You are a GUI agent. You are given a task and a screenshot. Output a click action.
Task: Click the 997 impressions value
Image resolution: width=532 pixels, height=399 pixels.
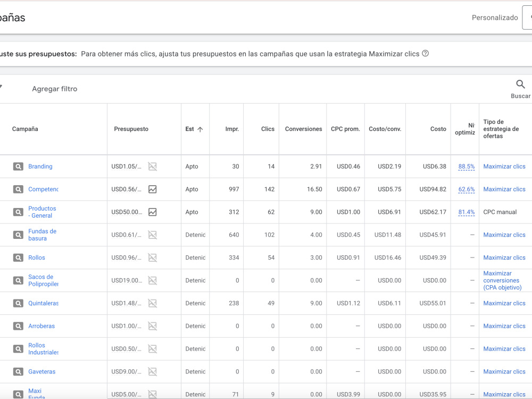(234, 189)
